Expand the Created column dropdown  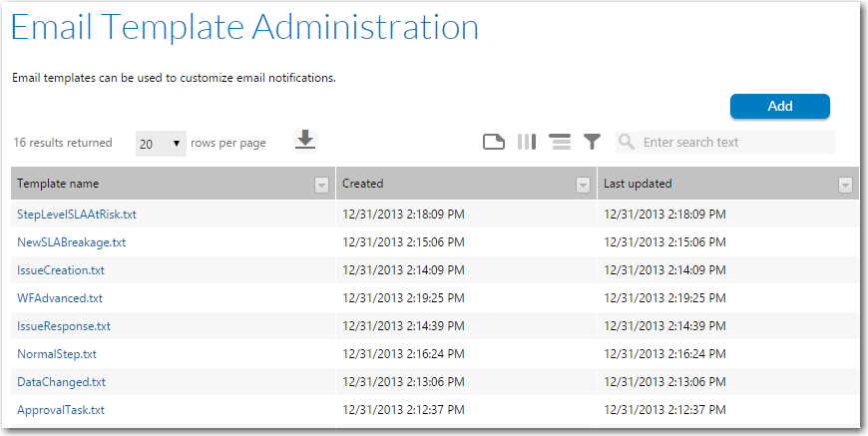tap(583, 186)
